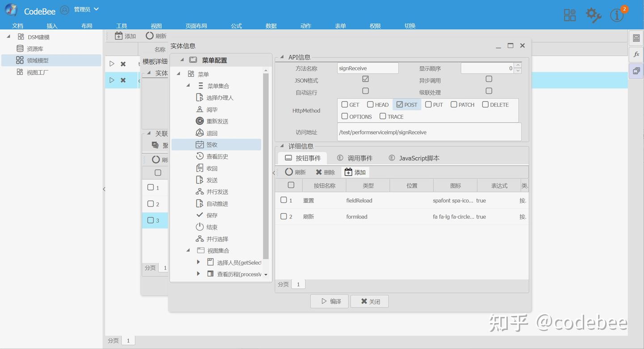Screen dimensions: 644x349
Task: Enable the GET HttpMethod checkbox
Action: coord(344,104)
